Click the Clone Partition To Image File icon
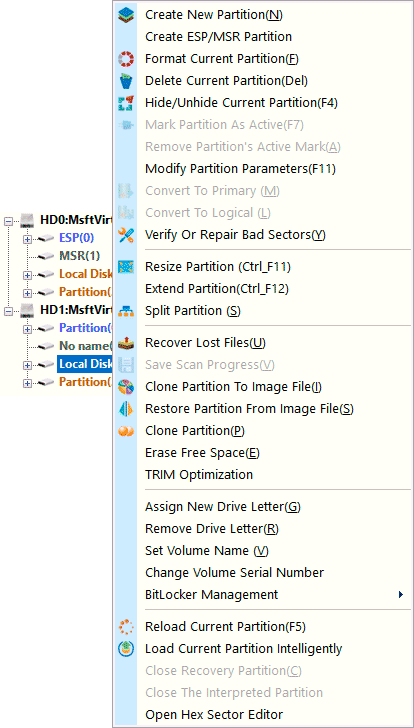The image size is (414, 728). coord(126,387)
